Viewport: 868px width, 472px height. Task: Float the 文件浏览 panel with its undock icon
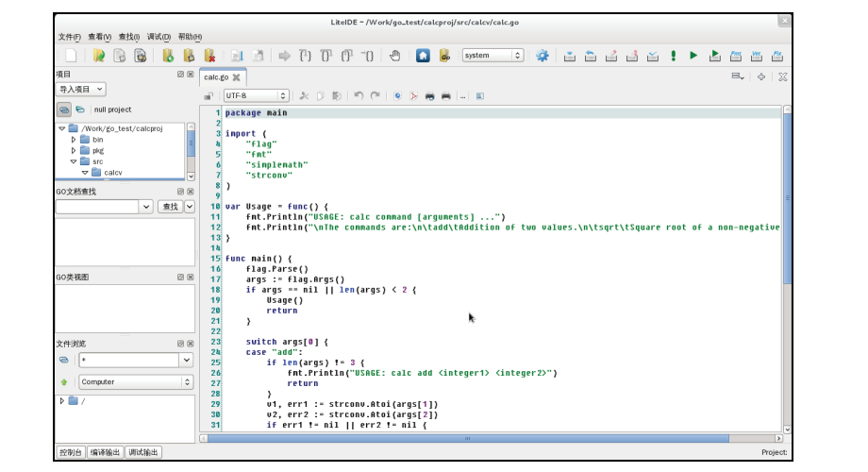(180, 344)
